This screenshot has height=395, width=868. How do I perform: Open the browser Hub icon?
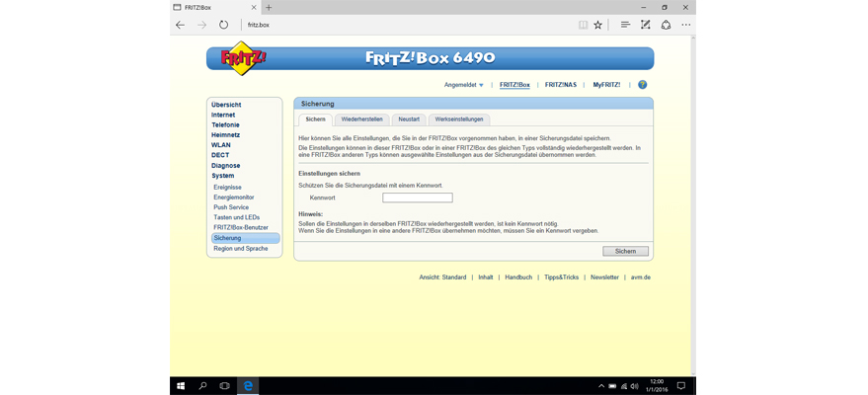(624, 25)
